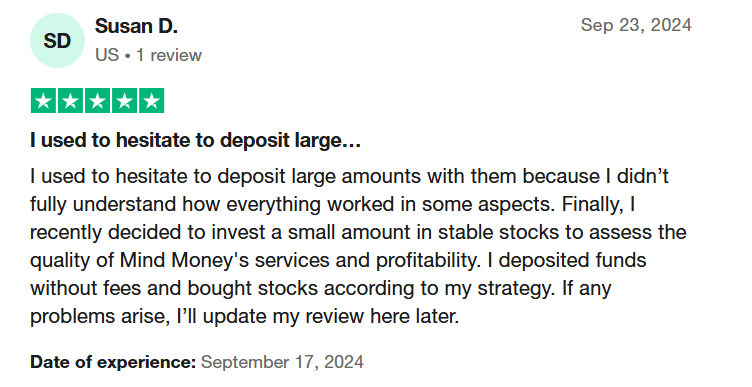Click the Date of experience label
Viewport: 752px width, 387px height.
point(113,362)
